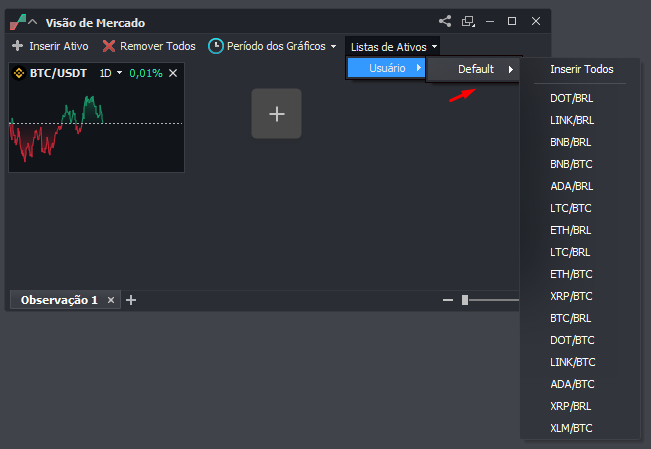
Task: Click the large plus tile to add asset
Action: point(277,113)
